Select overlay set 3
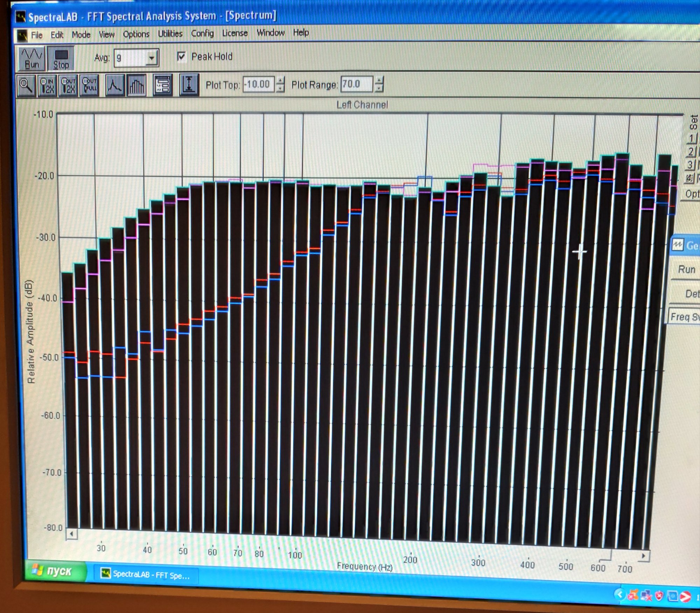700x613 pixels. tap(690, 165)
